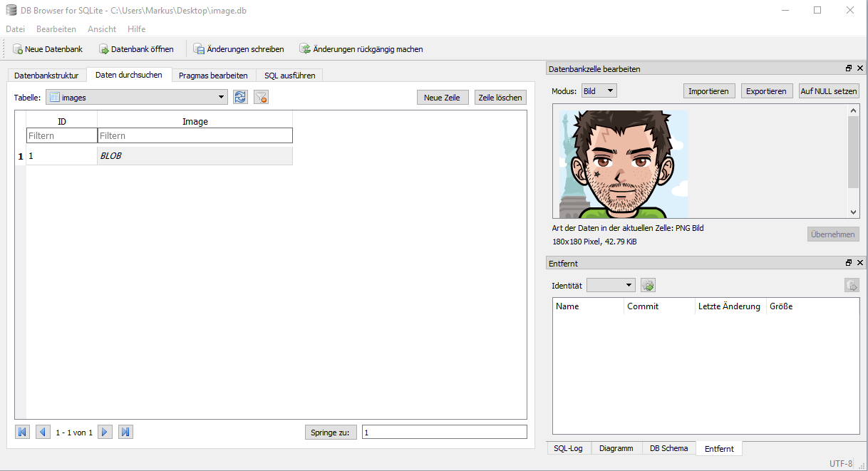Switch to Datenbankstruktur tab

pos(46,75)
